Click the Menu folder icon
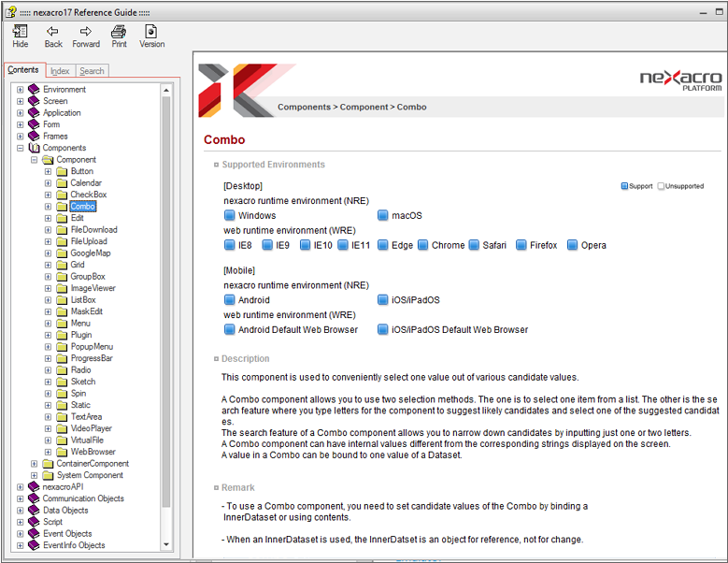Viewport: 728px width, 563px height. pos(62,324)
